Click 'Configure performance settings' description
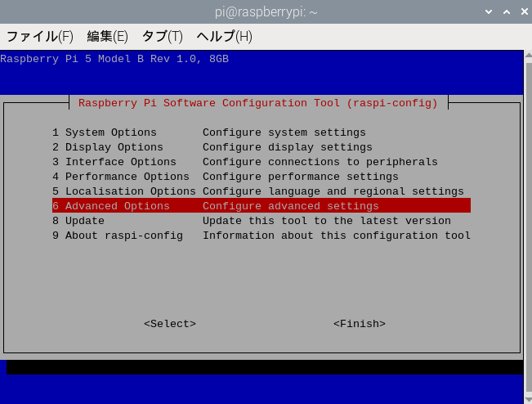The width and height of the screenshot is (532, 404). pos(301,177)
